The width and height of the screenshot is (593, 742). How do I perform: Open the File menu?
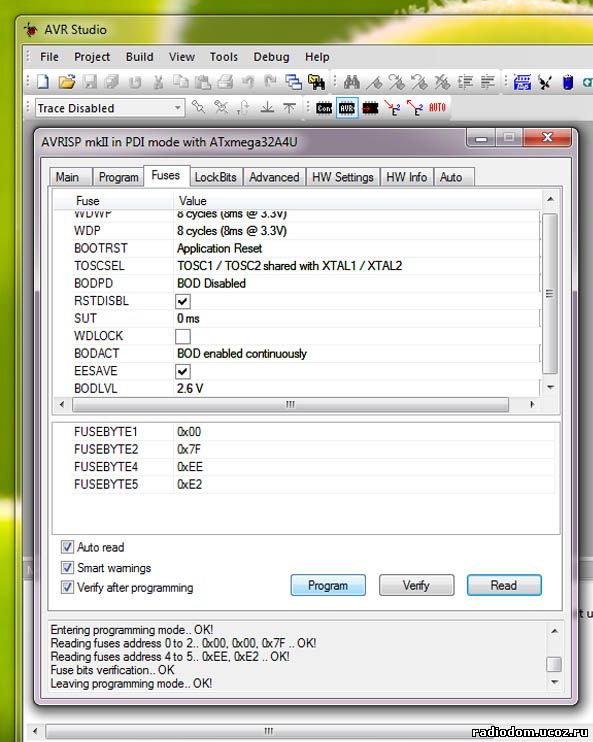tap(49, 57)
